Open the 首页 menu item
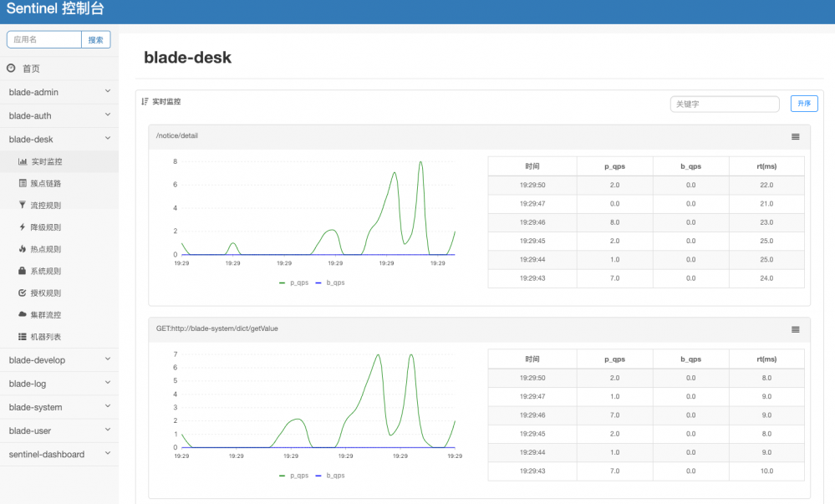Viewport: 835px width, 504px height. click(x=33, y=69)
